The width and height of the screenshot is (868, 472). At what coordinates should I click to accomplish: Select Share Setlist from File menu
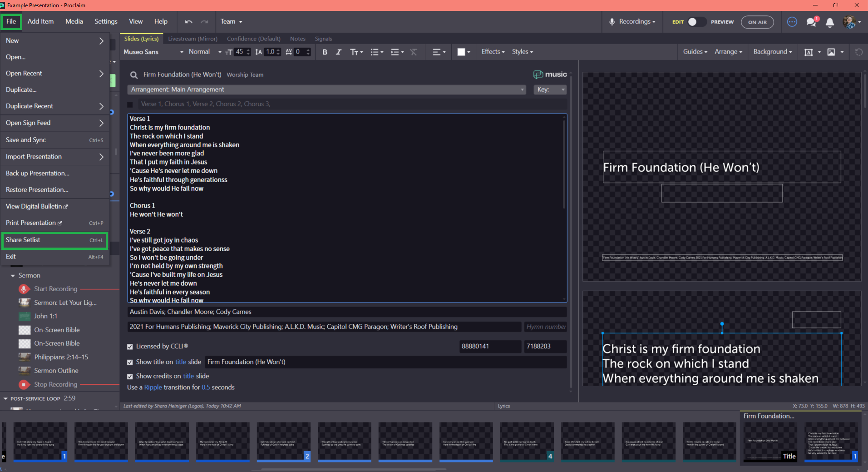tap(54, 240)
